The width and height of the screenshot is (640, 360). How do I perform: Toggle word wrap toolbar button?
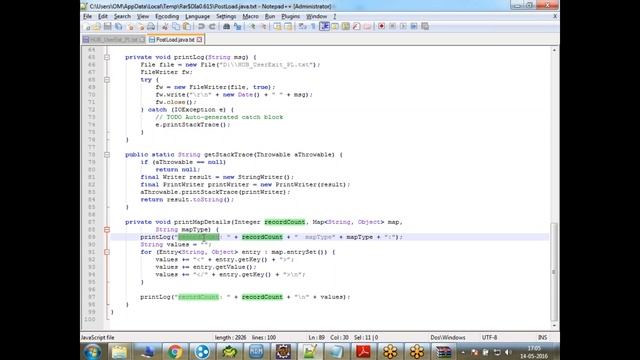(302, 27)
